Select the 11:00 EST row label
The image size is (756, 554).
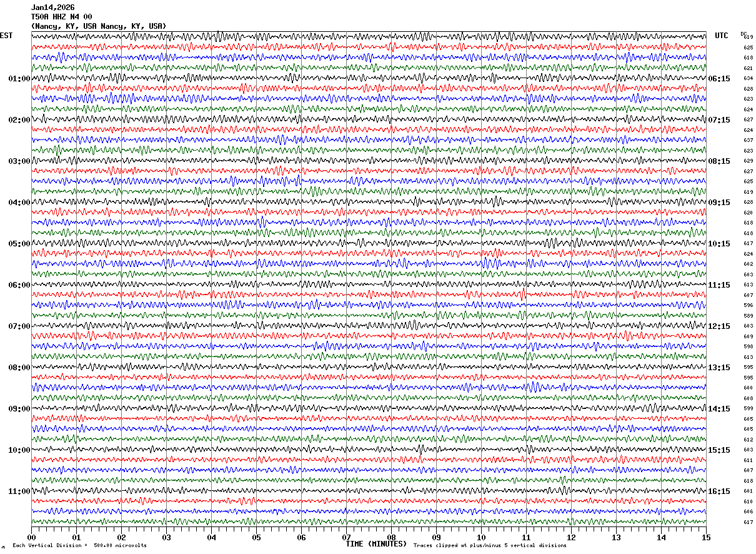point(19,491)
